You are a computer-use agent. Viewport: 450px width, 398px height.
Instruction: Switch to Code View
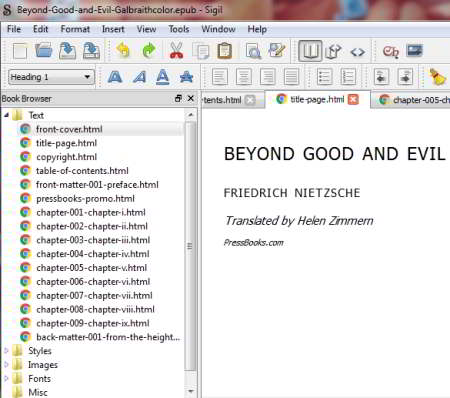pyautogui.click(x=357, y=52)
